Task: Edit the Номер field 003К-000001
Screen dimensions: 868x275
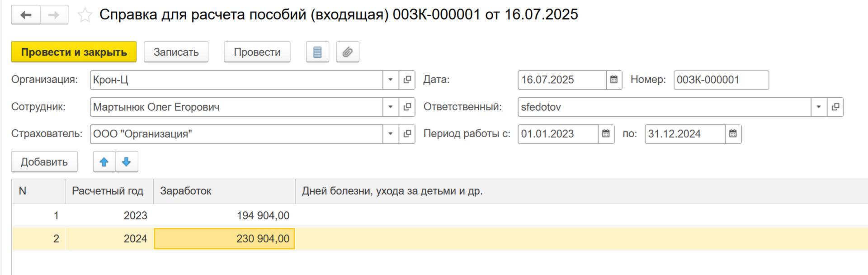Action: pos(721,80)
